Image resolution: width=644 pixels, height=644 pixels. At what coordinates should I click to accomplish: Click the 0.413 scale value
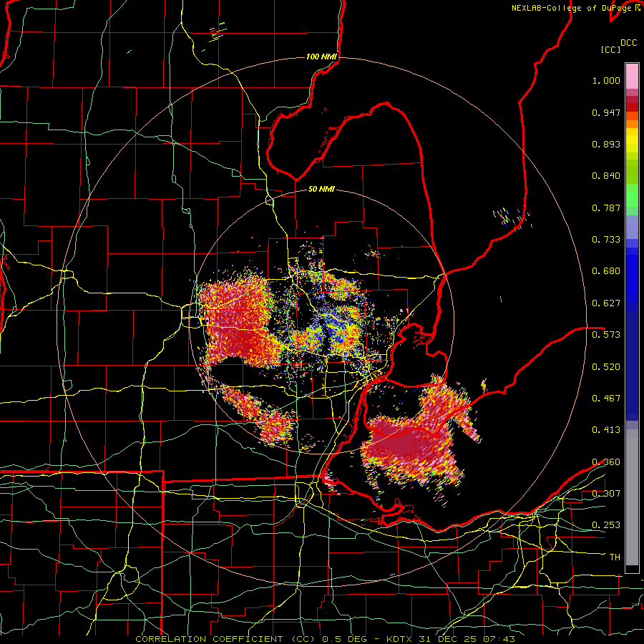pyautogui.click(x=606, y=430)
